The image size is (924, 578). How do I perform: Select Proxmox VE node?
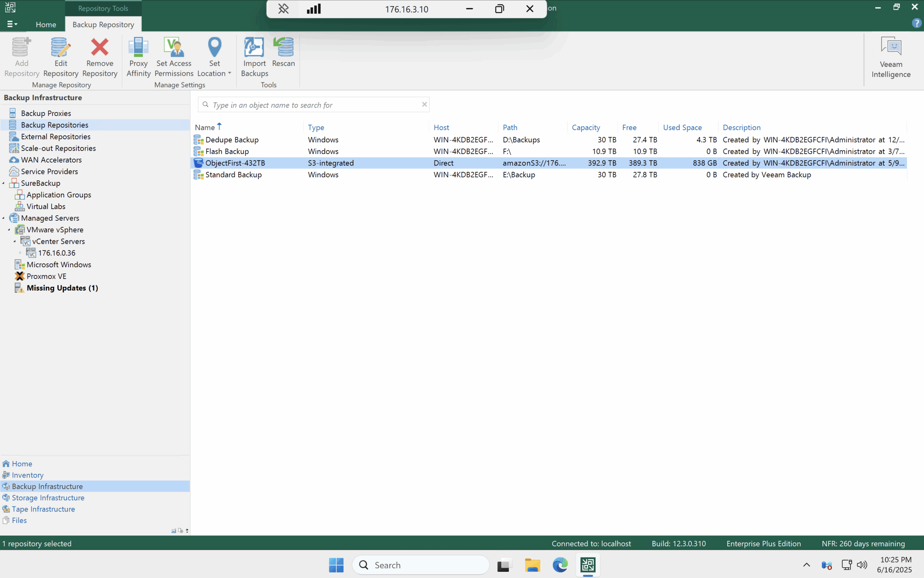coord(46,276)
